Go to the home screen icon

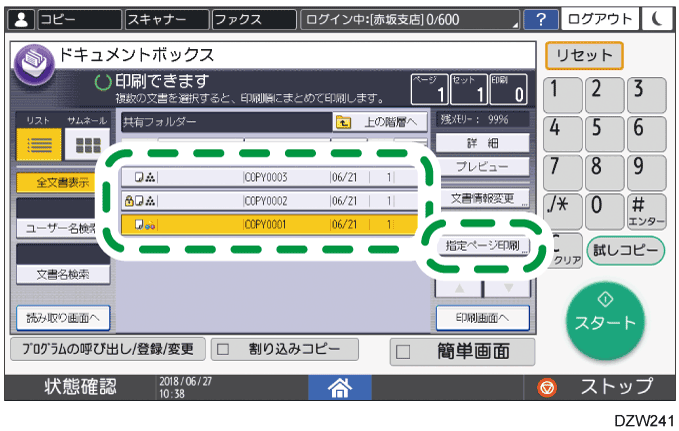(340, 387)
